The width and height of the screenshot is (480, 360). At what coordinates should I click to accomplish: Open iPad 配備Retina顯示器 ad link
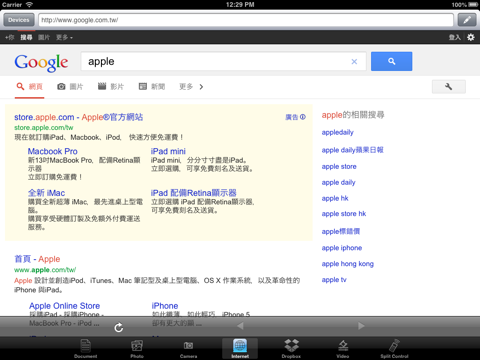(194, 193)
